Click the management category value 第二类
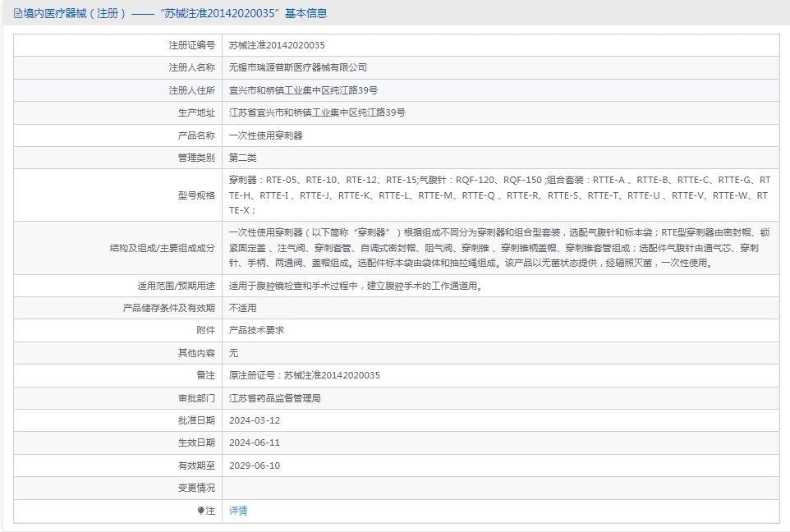The height and width of the screenshot is (532, 790). coord(242,158)
